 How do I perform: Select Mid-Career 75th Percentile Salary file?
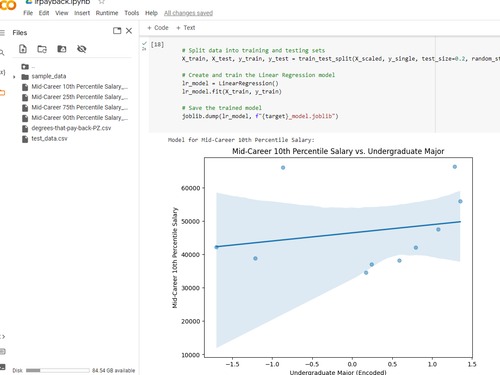pyautogui.click(x=79, y=107)
